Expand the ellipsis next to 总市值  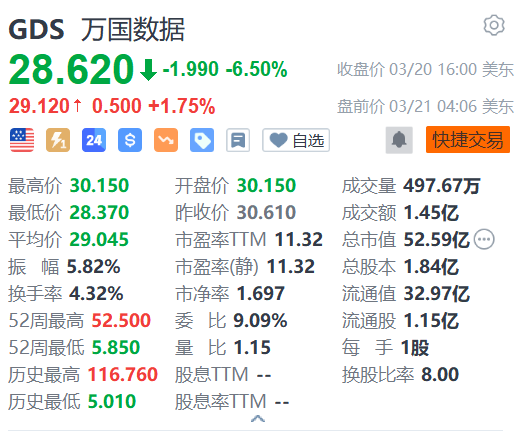[x=484, y=239]
